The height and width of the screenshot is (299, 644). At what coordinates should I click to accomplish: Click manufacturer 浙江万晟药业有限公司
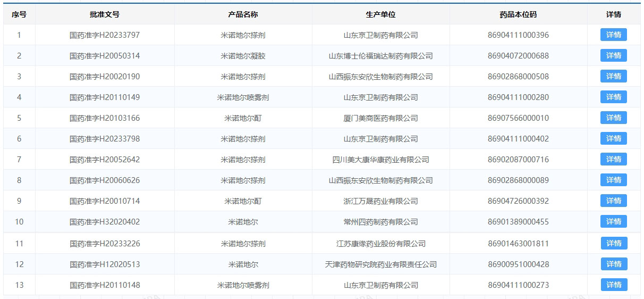381,201
